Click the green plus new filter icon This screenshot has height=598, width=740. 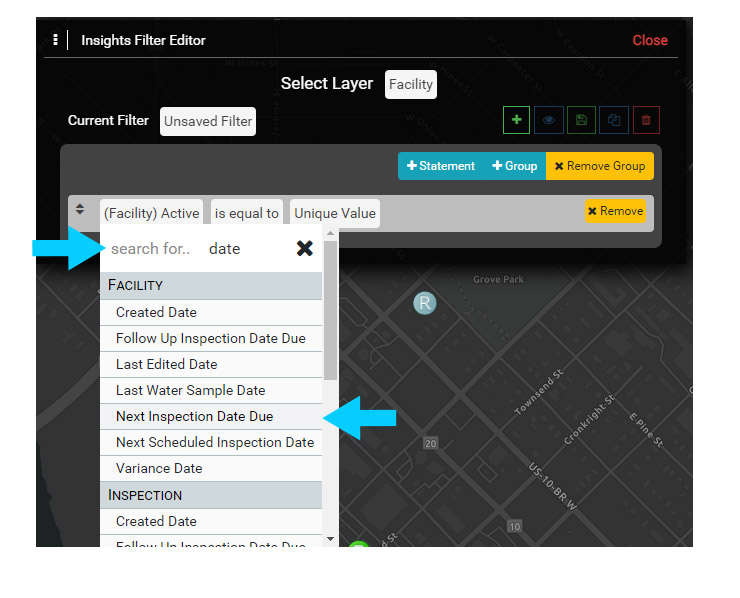click(516, 120)
